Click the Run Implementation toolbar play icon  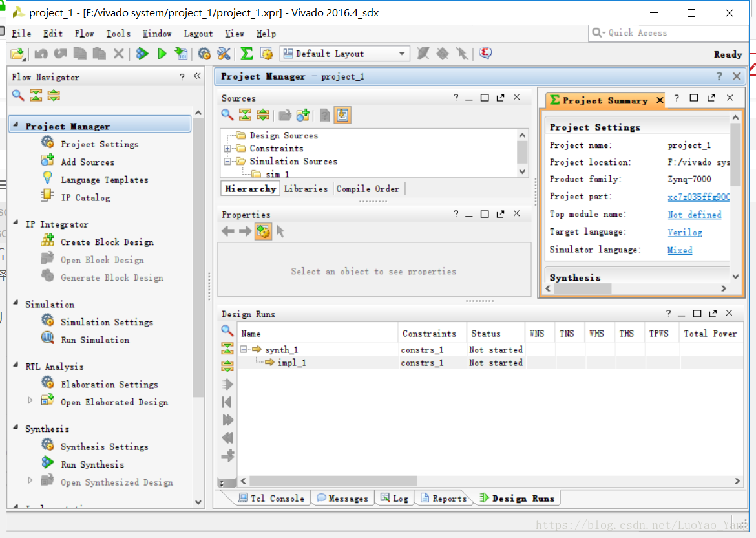point(162,54)
